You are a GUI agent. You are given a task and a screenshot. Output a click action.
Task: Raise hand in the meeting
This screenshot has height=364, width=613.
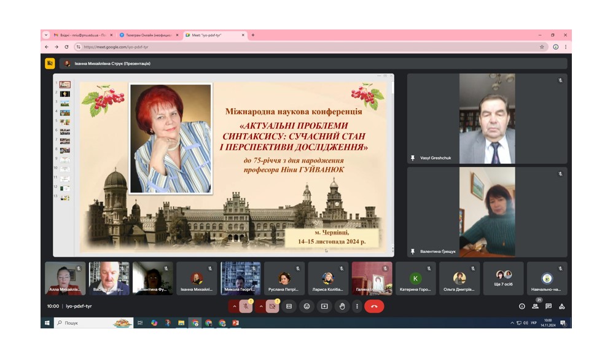point(342,306)
